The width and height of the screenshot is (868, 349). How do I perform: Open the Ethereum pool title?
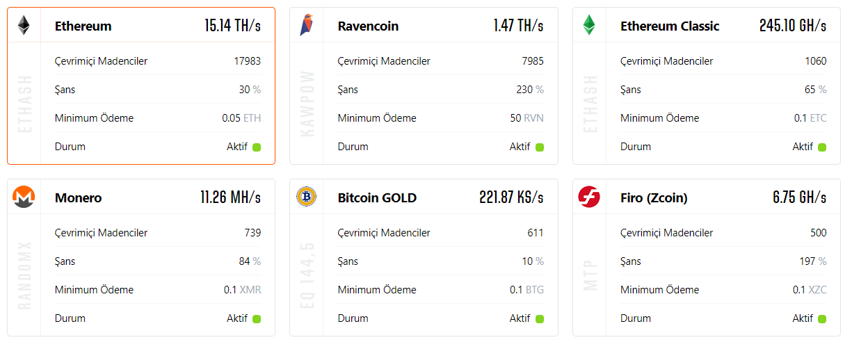point(83,26)
